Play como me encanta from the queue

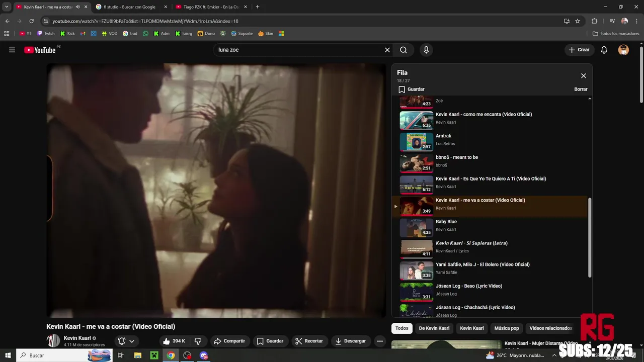click(489, 120)
